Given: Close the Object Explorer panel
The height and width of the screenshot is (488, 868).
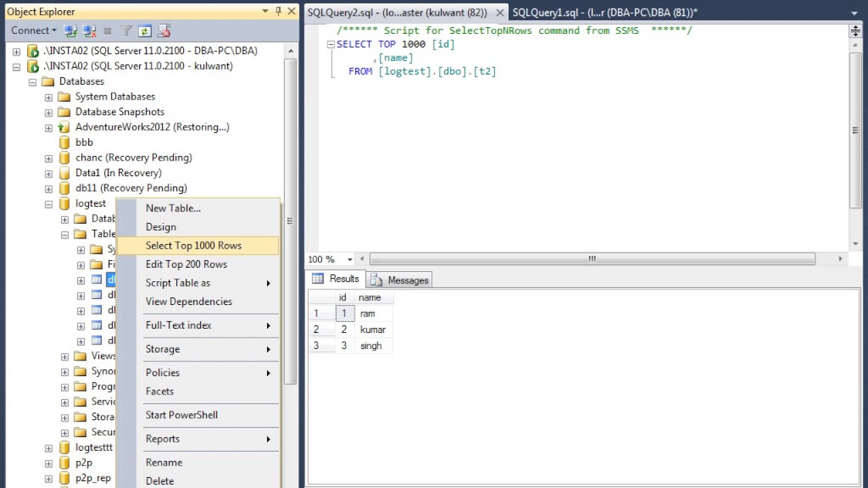Looking at the screenshot, I should pos(292,11).
